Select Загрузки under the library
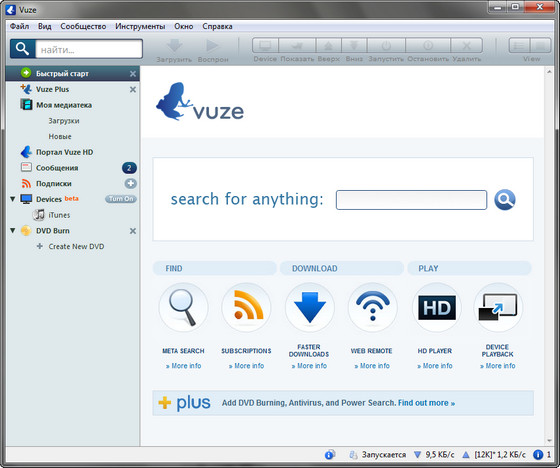The width and height of the screenshot is (560, 468). click(64, 121)
